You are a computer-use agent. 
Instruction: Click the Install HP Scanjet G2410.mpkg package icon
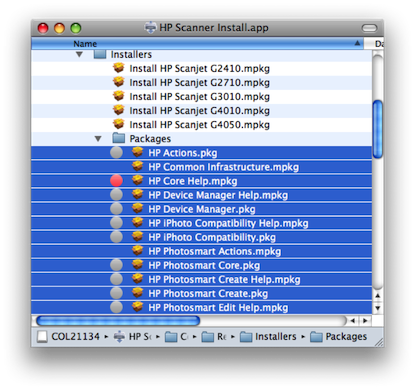pos(119,68)
